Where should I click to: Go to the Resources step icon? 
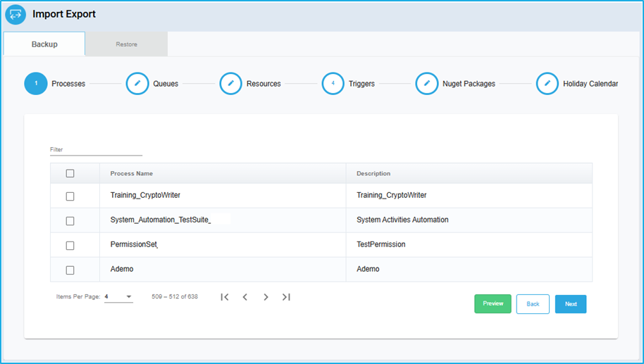click(x=231, y=83)
